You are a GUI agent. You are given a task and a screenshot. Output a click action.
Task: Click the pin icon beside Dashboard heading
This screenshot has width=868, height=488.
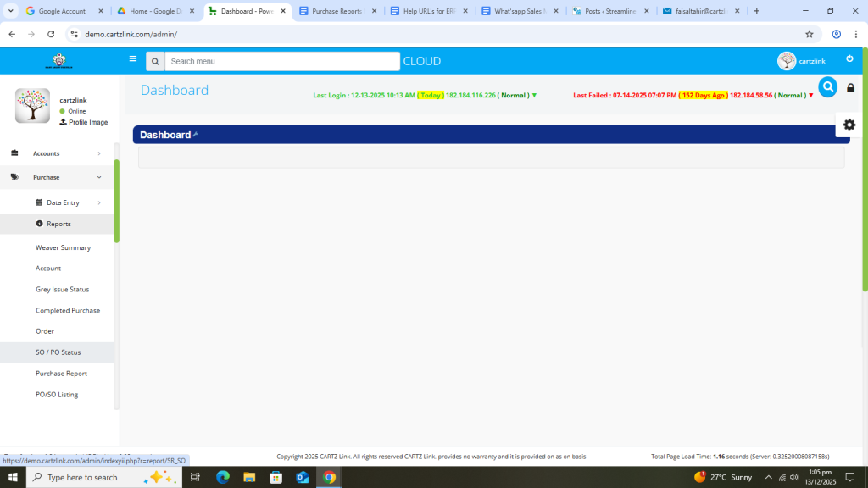tap(196, 134)
